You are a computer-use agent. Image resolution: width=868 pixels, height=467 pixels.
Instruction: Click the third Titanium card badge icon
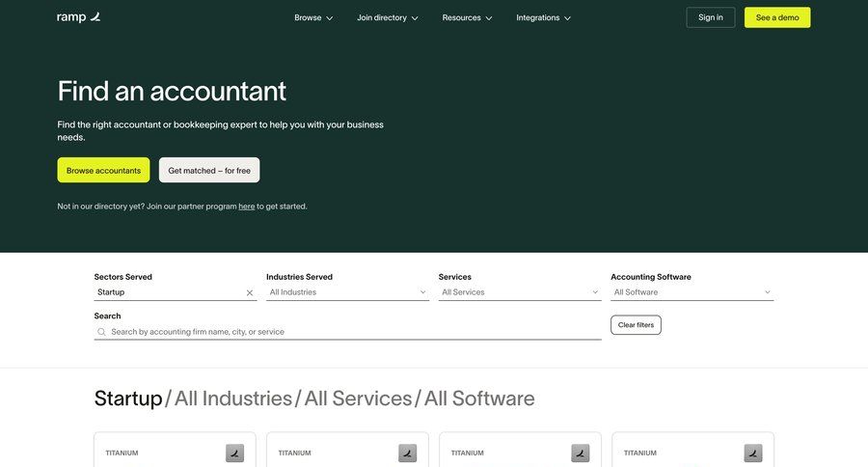[x=580, y=453]
